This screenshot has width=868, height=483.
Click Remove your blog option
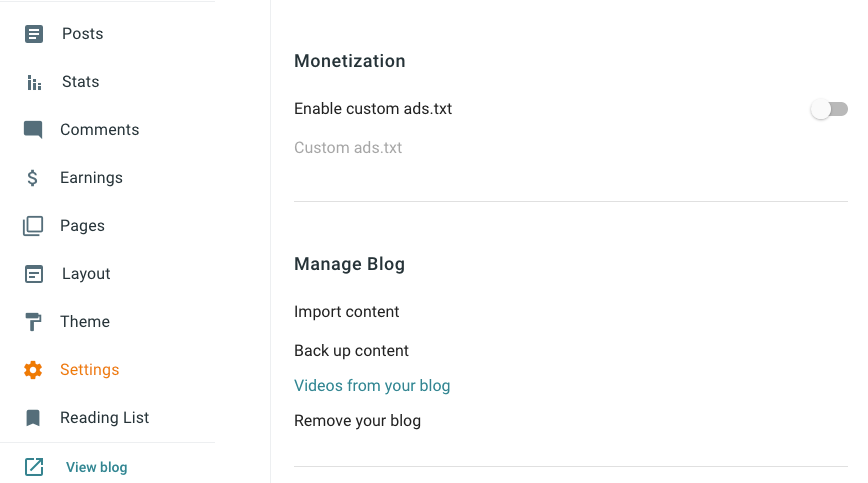tap(357, 421)
